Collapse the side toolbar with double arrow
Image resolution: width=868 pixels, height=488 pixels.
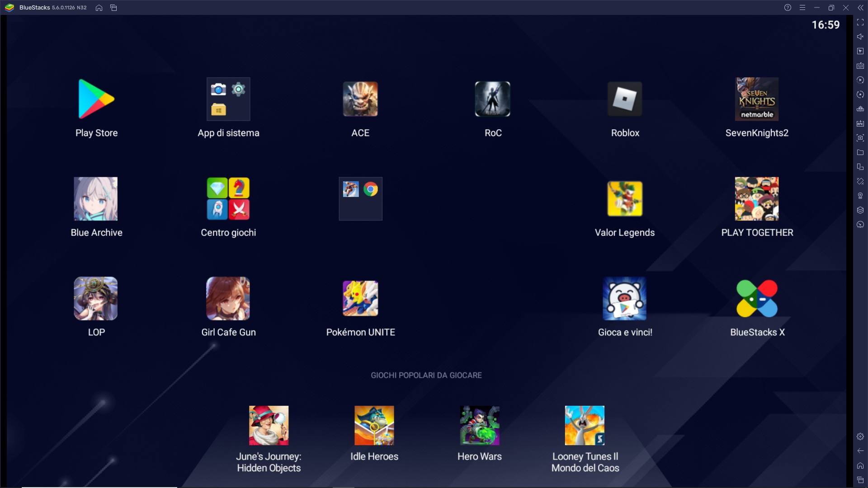pos(860,8)
